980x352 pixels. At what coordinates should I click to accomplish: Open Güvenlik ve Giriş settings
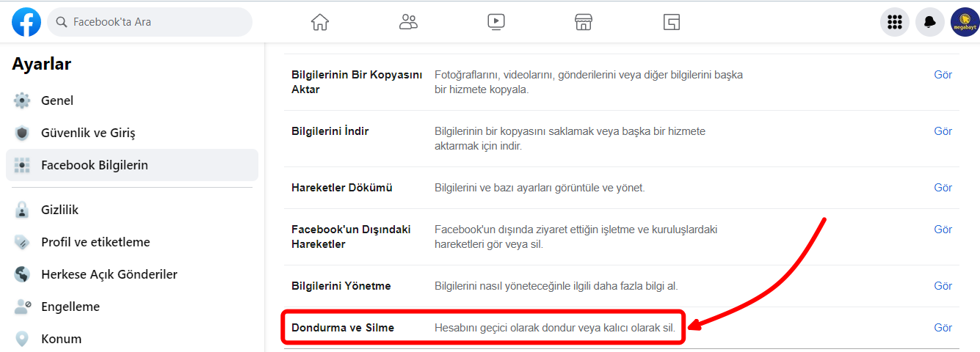[x=132, y=133]
